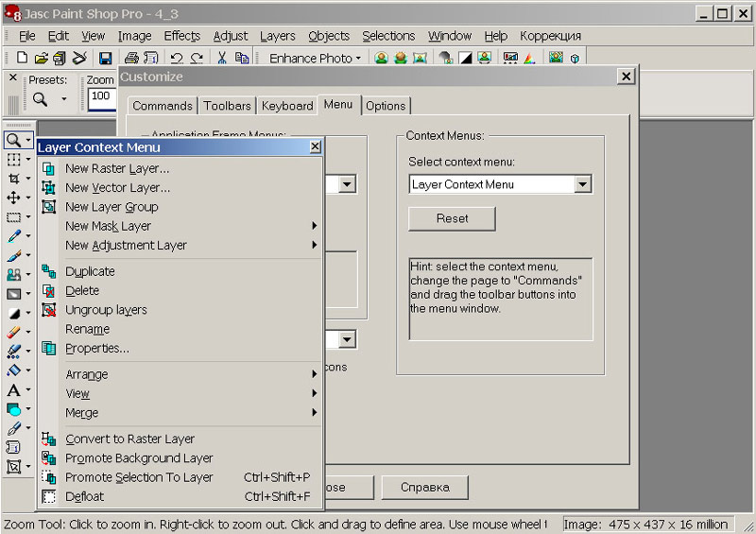Expand the New Mask Layer submenu arrow
Screen dimensions: 756x534
(315, 226)
